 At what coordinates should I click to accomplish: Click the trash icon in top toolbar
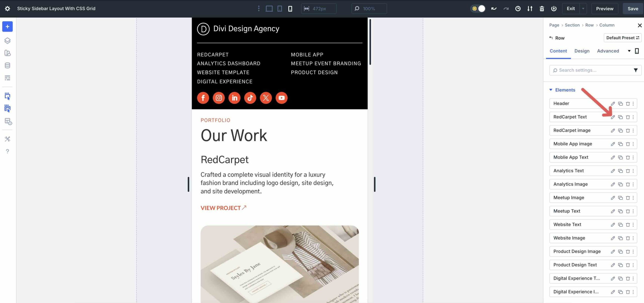pyautogui.click(x=542, y=9)
